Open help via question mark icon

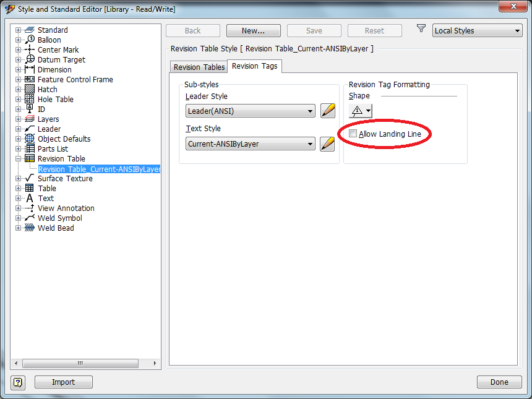(x=17, y=382)
